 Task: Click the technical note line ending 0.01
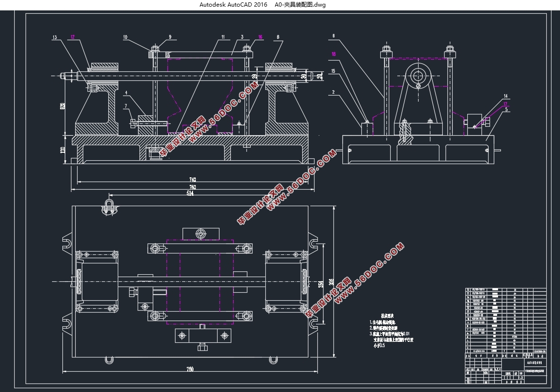point(390,334)
